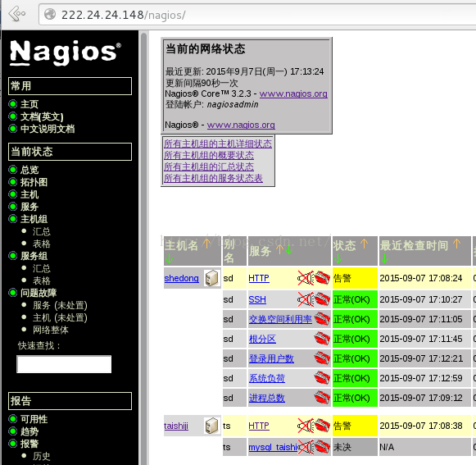Sort 状态 column descending with down arrow
Image resolution: width=476 pixels, height=465 pixels.
coord(338,258)
